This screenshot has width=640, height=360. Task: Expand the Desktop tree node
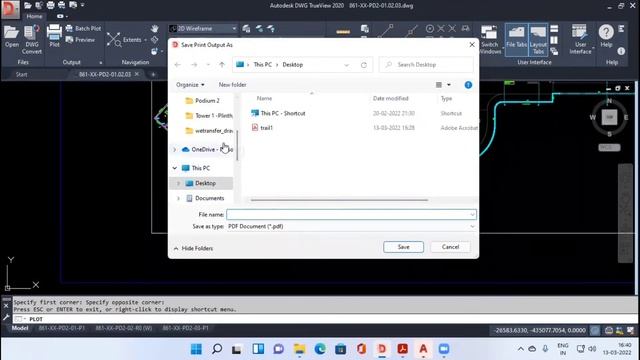click(178, 183)
